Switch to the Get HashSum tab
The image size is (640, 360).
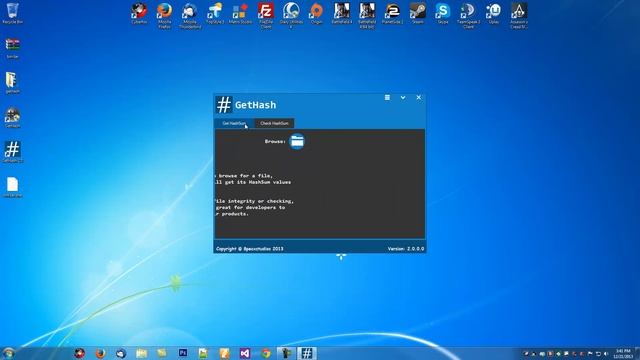(234, 123)
